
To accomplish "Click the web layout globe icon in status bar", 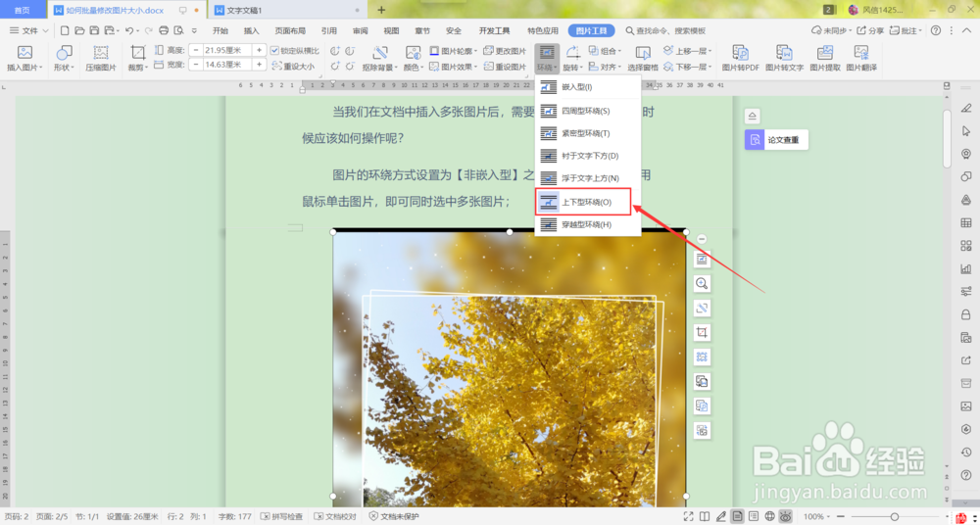I will [769, 516].
